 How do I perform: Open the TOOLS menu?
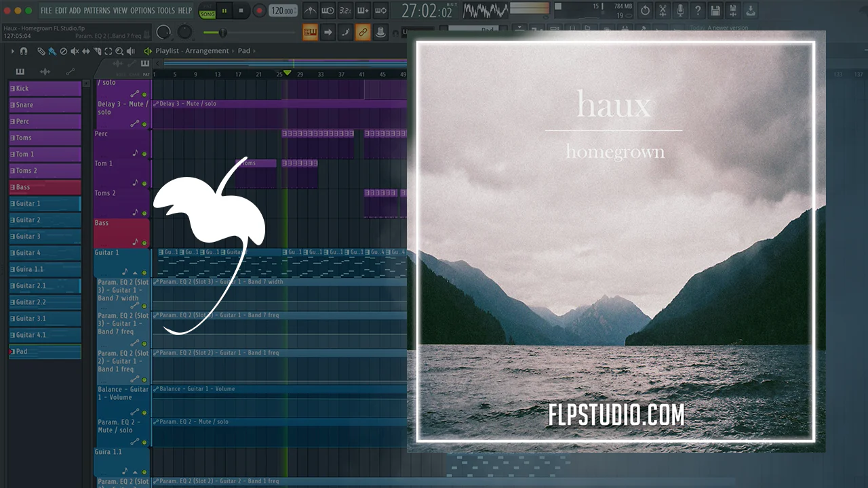coord(166,11)
